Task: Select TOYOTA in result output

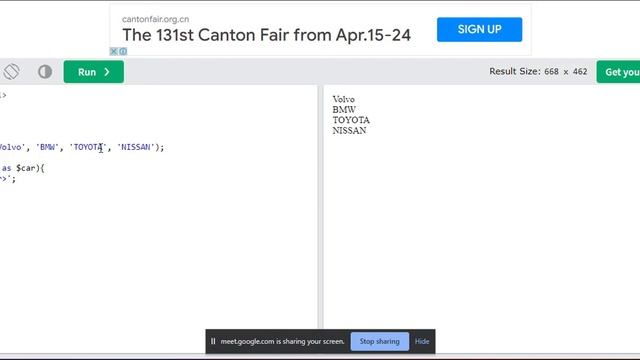Action: [x=351, y=120]
